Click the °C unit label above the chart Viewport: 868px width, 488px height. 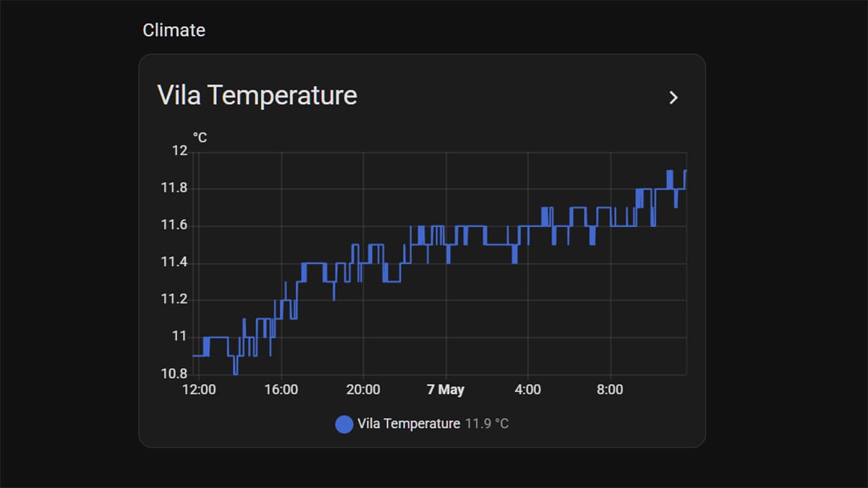coord(200,137)
